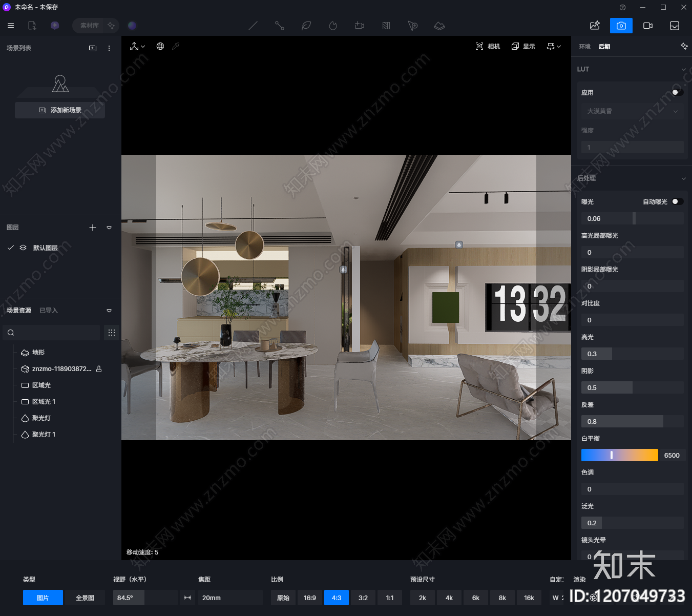Open the 大漠黄昏 LUT dropdown
The width and height of the screenshot is (692, 616).
632,111
